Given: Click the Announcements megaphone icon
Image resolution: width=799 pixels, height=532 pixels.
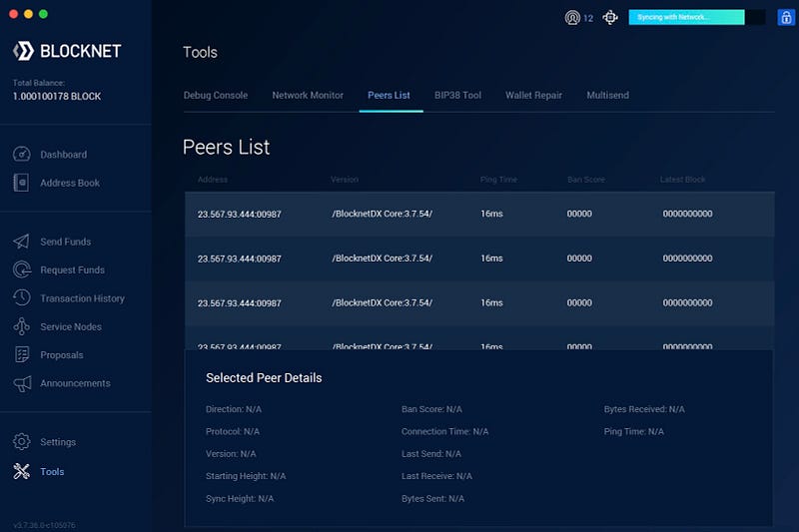Looking at the screenshot, I should 22,383.
